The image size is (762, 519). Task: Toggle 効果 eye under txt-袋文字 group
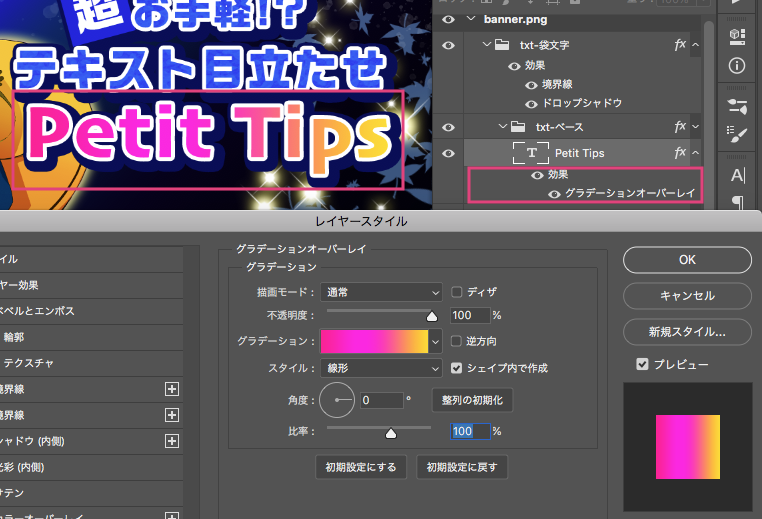[x=514, y=67]
